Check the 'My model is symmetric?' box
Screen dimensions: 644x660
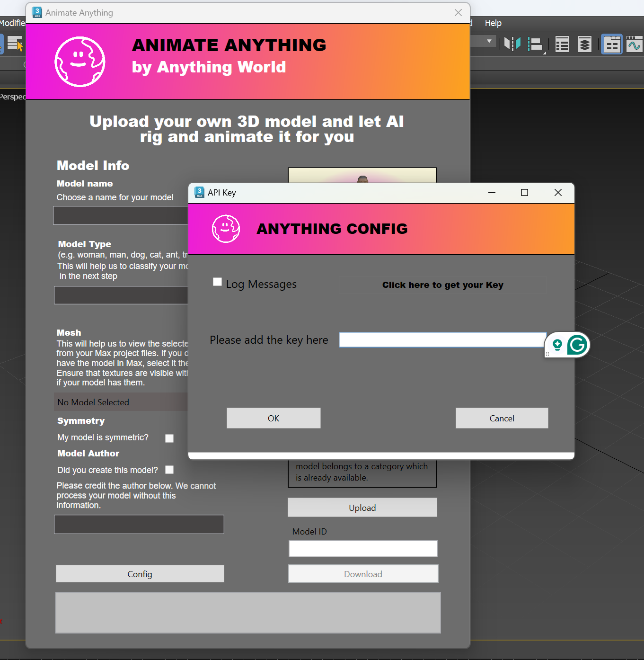tap(169, 438)
